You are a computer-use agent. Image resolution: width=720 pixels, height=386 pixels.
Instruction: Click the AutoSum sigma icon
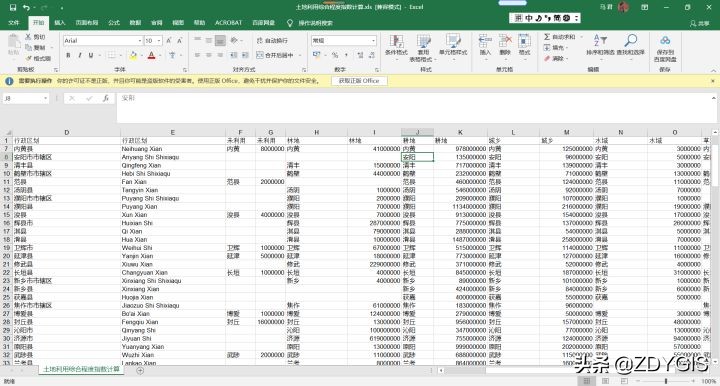coord(547,37)
